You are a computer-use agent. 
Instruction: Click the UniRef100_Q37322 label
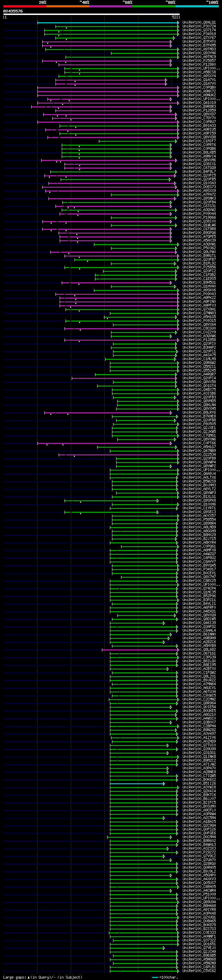(x=199, y=940)
